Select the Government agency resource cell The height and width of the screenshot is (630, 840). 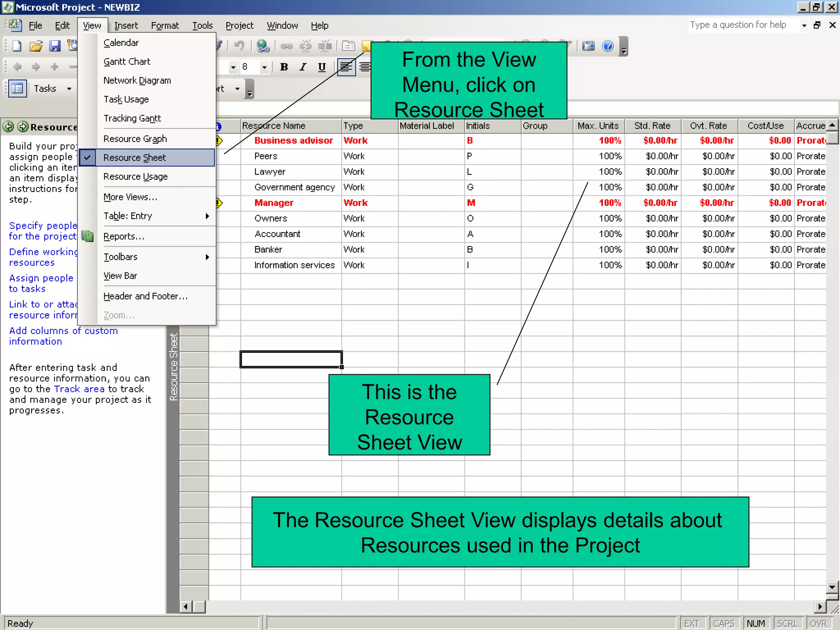pos(291,187)
